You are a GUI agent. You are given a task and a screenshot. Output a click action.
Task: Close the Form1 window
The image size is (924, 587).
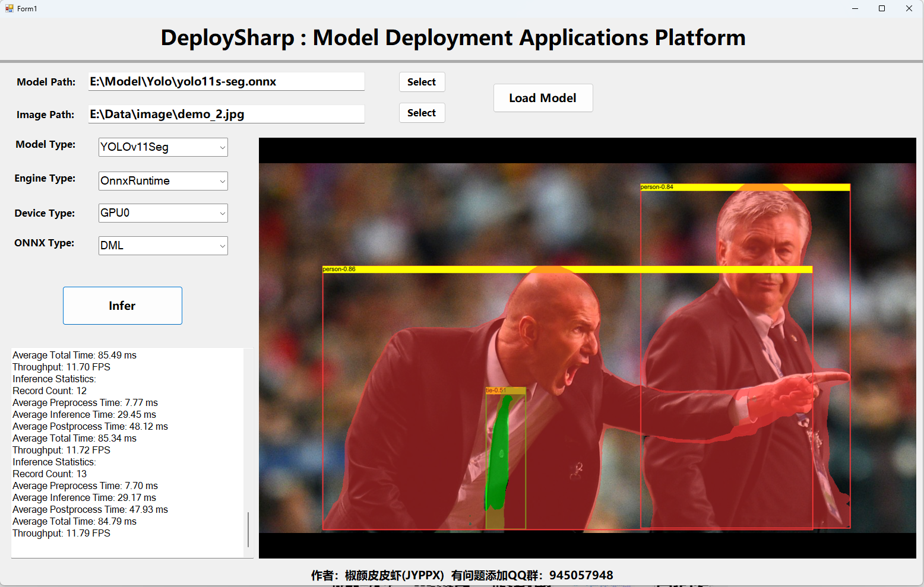909,8
